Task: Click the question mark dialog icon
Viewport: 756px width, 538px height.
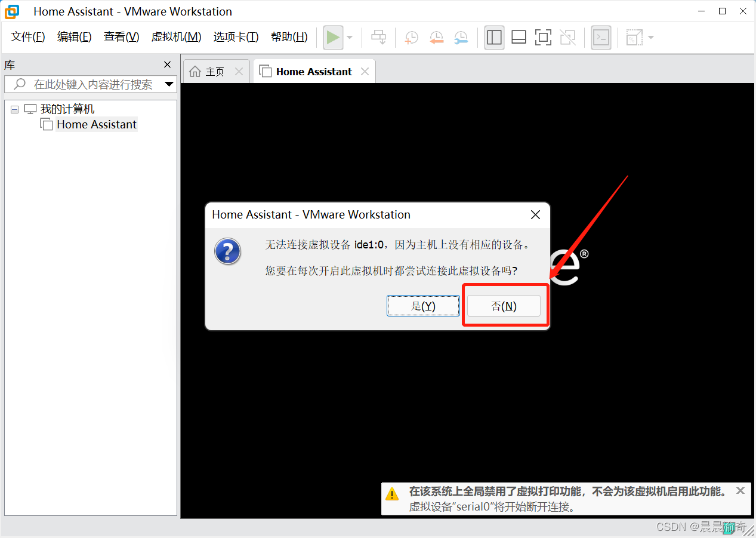Action: 227,251
